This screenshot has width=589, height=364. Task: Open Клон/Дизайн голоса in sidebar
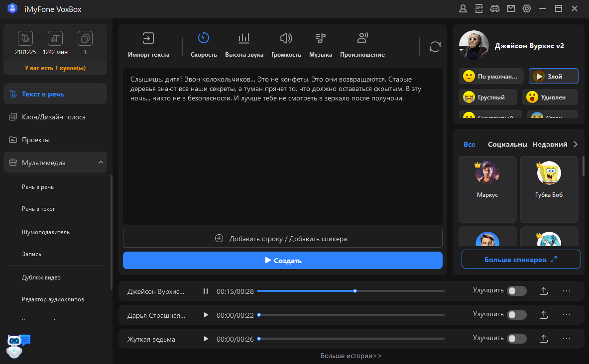tap(53, 117)
